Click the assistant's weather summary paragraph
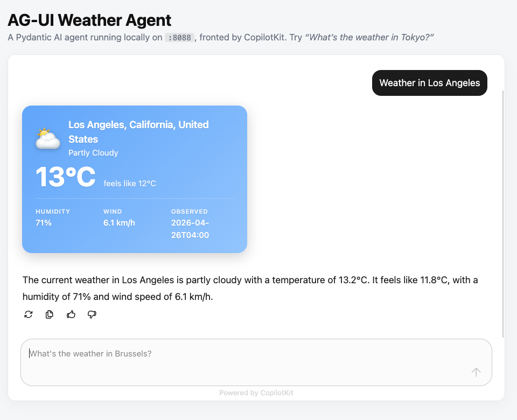Image resolution: width=517 pixels, height=420 pixels. (250, 288)
